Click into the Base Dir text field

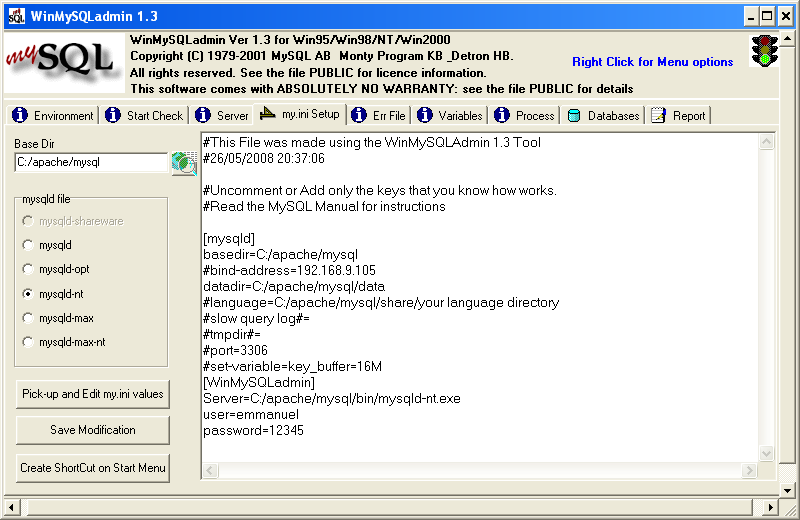pos(90,162)
